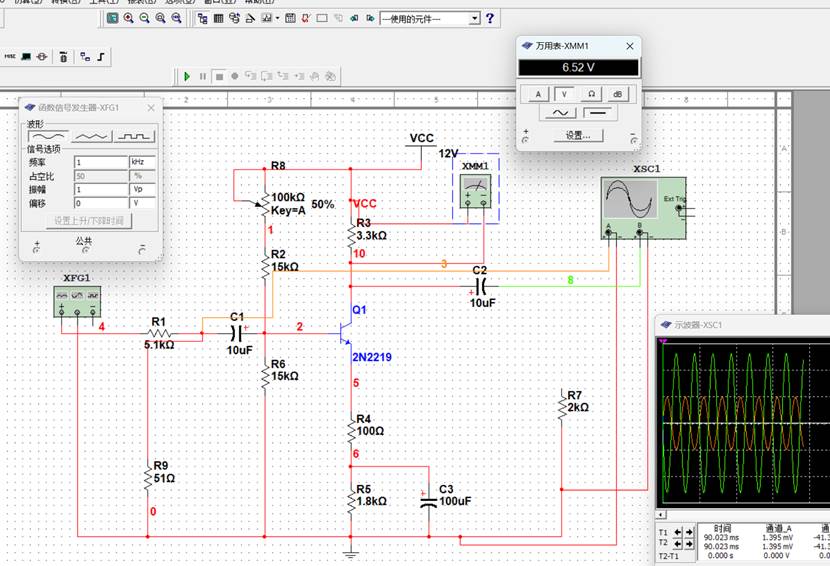
Task: Click the amplitude value field
Action: coord(101,189)
